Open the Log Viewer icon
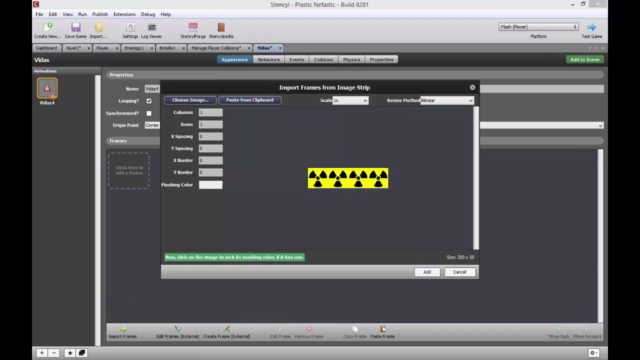 point(152,28)
